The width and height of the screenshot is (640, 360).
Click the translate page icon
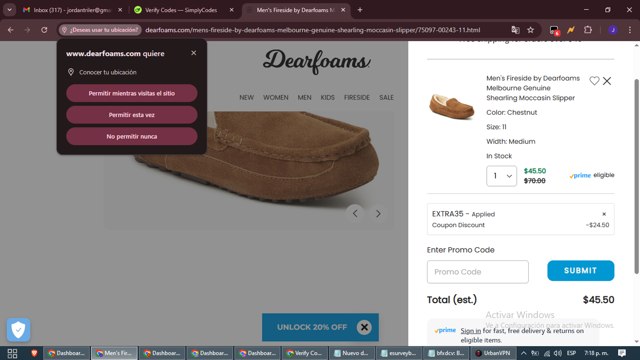pyautogui.click(x=515, y=30)
